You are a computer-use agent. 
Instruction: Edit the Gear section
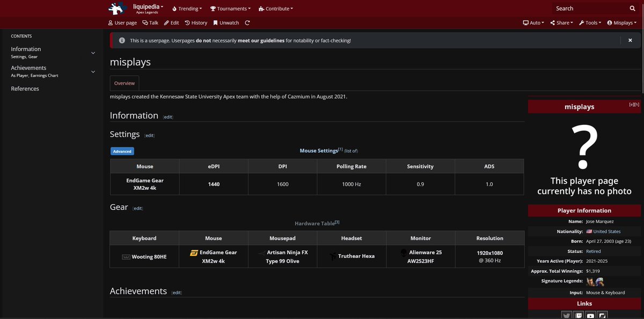[137, 208]
